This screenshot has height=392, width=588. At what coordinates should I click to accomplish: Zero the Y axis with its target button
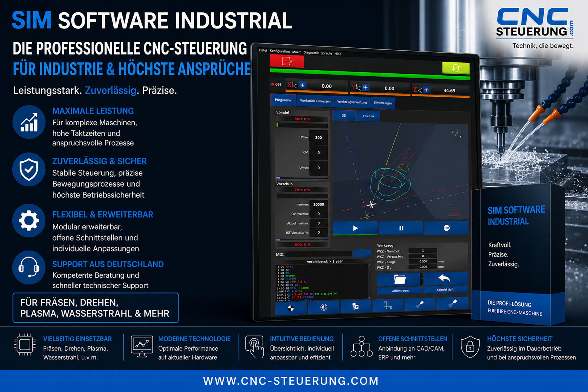pyautogui.click(x=365, y=88)
